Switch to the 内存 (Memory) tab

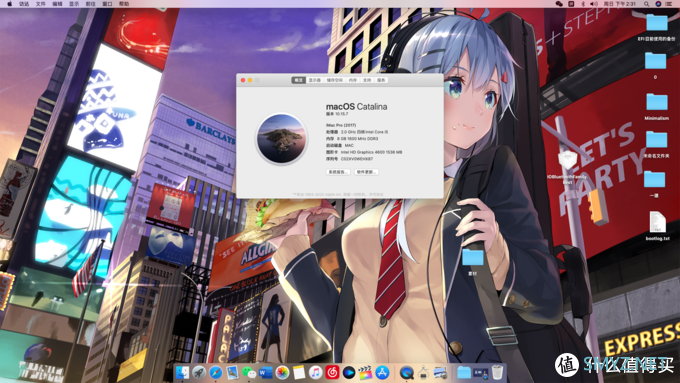353,80
